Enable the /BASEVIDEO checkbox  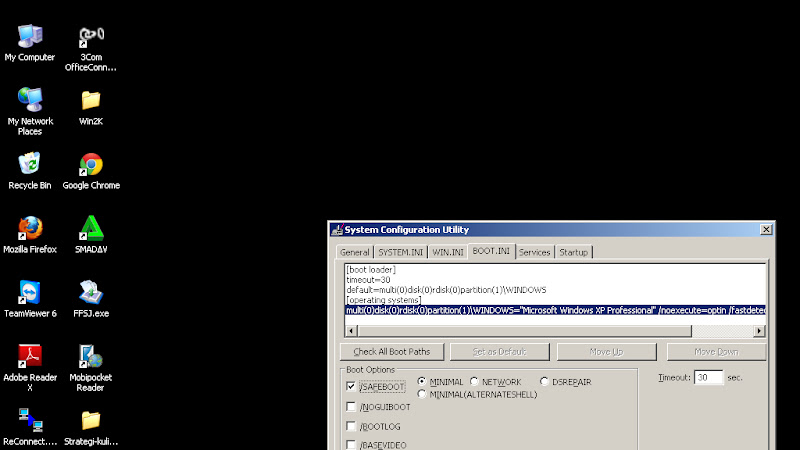click(x=351, y=445)
